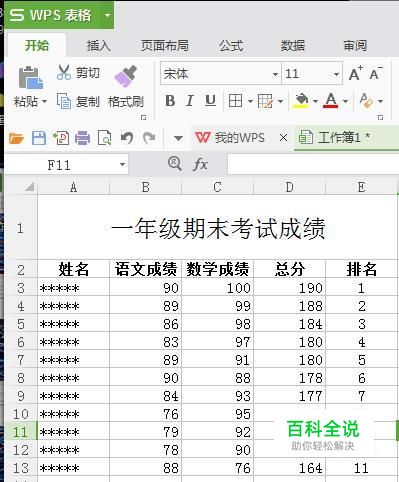The width and height of the screenshot is (399, 482).
Task: Click the Copy icon
Action: pyautogui.click(x=64, y=101)
